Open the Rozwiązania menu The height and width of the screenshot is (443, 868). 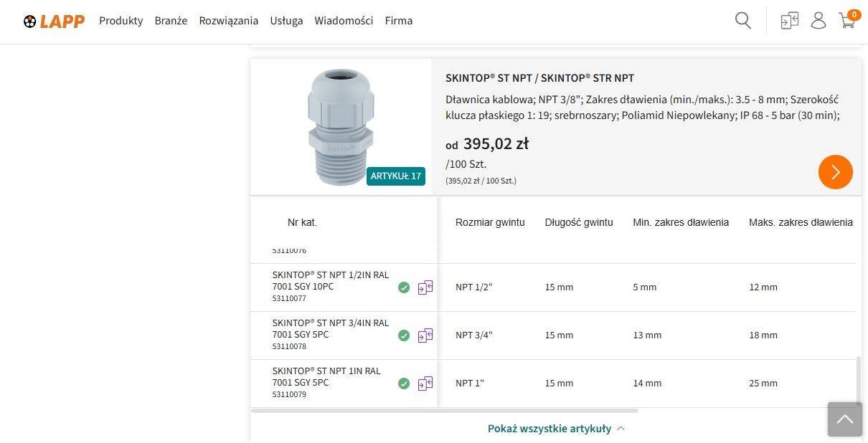[x=229, y=21]
